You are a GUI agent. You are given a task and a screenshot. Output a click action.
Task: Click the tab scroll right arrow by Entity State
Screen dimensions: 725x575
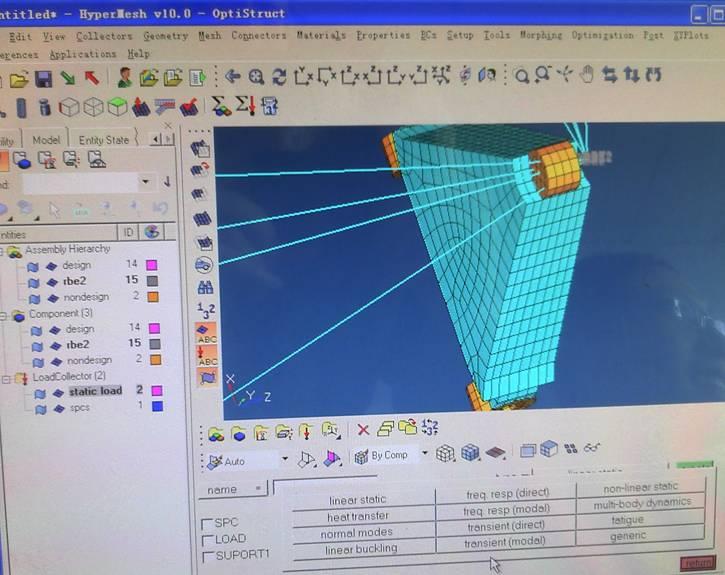tap(168, 138)
